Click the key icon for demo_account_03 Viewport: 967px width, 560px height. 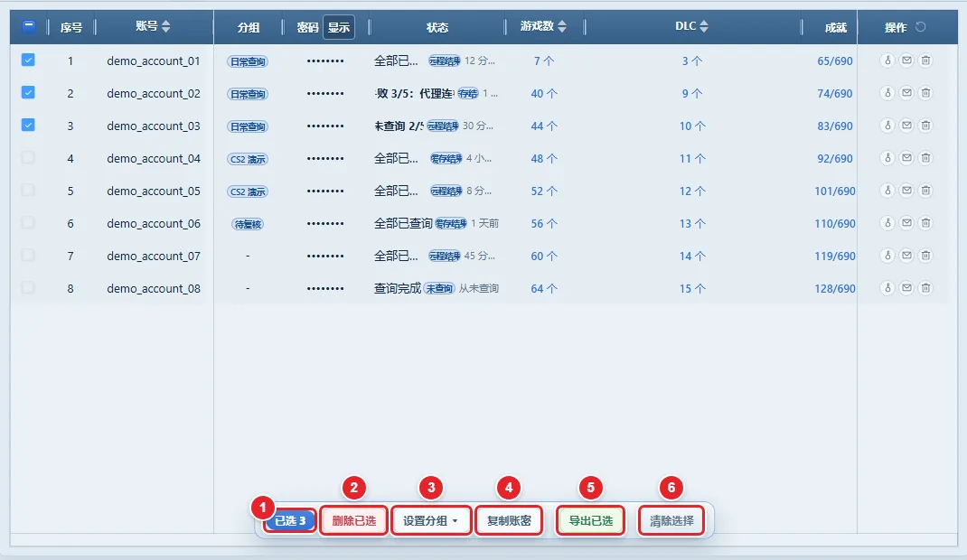[887, 126]
